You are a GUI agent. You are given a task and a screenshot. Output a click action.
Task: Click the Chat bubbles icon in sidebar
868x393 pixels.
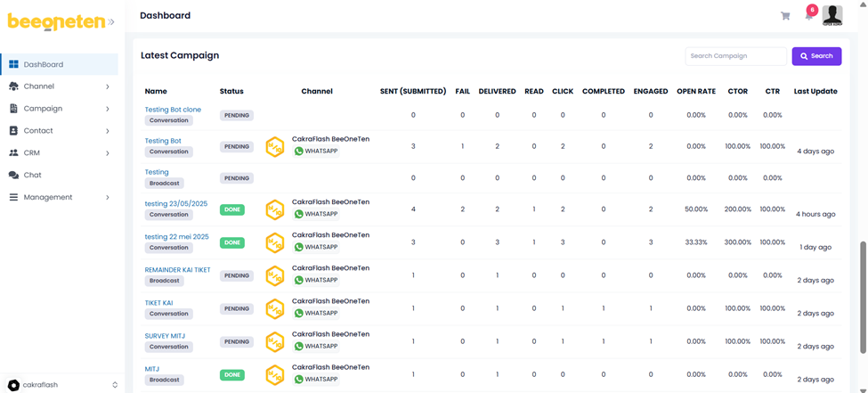pyautogui.click(x=13, y=176)
